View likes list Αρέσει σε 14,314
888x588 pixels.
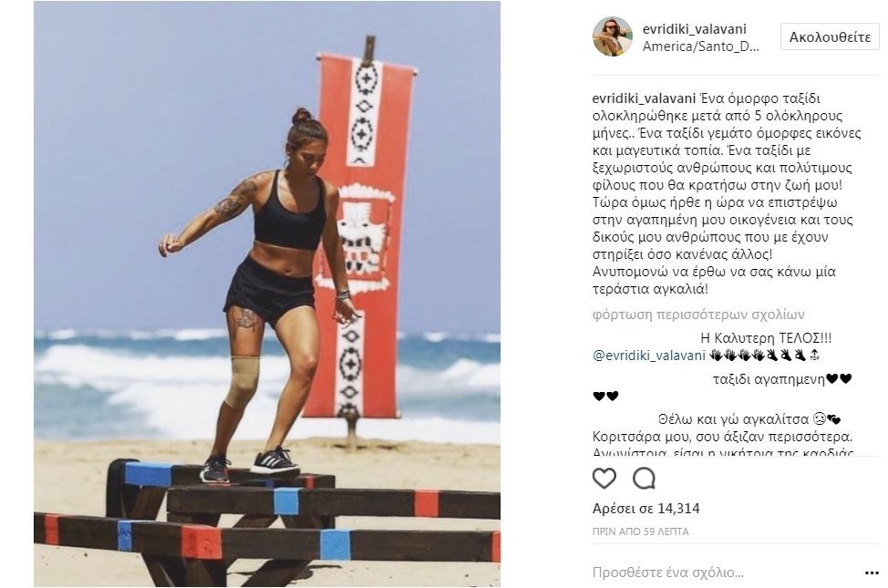[x=646, y=509]
